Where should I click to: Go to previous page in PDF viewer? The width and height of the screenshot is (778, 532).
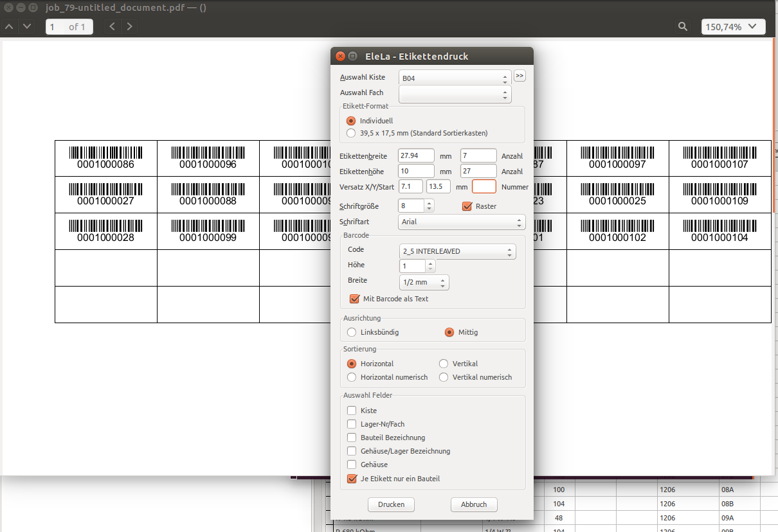pyautogui.click(x=9, y=26)
